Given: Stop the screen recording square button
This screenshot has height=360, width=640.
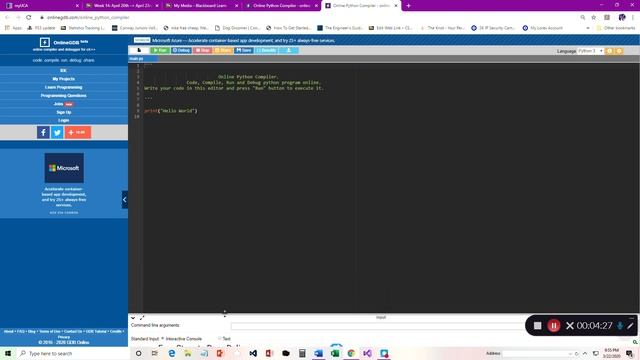Looking at the screenshot, I should click(x=538, y=325).
